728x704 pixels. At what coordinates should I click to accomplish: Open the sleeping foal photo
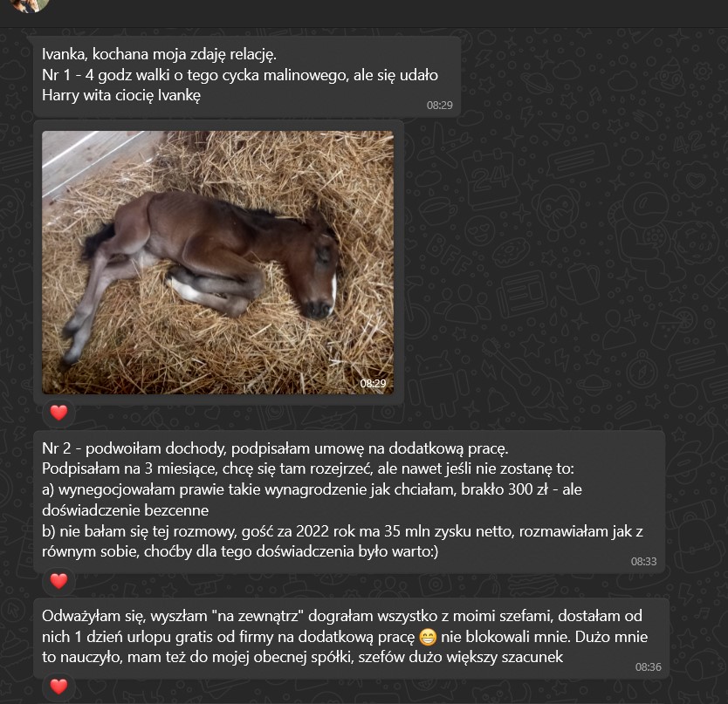tap(217, 263)
